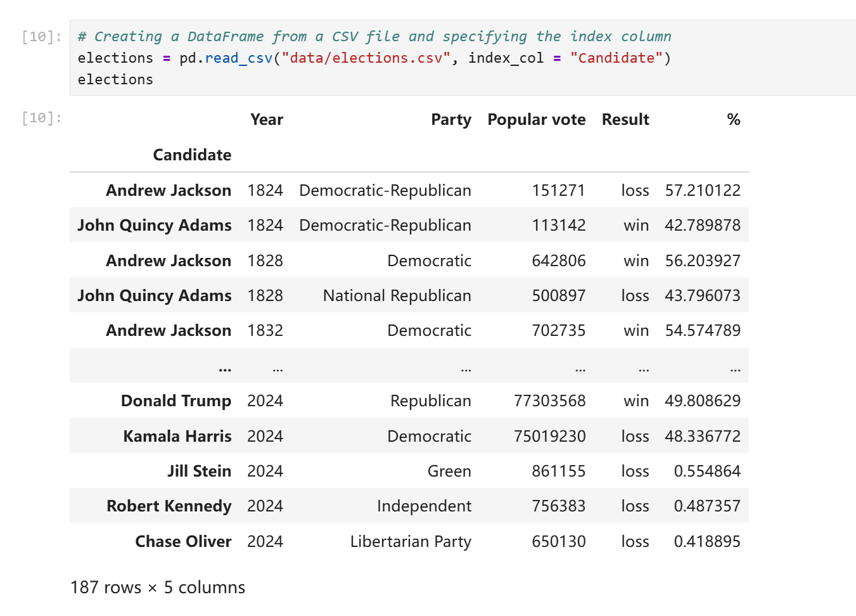Click the Candidate index header
856x616 pixels.
(x=192, y=155)
